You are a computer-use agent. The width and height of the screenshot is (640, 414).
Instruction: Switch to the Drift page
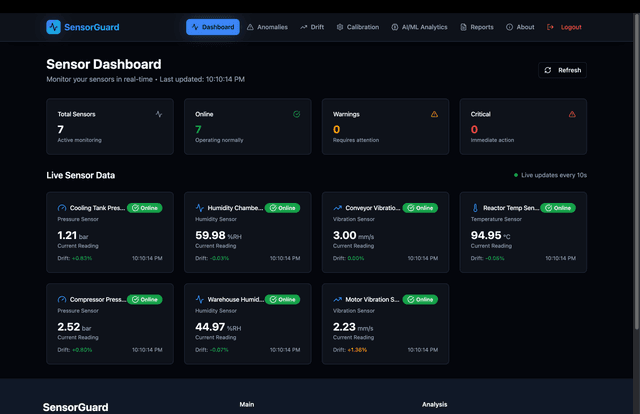(x=312, y=27)
